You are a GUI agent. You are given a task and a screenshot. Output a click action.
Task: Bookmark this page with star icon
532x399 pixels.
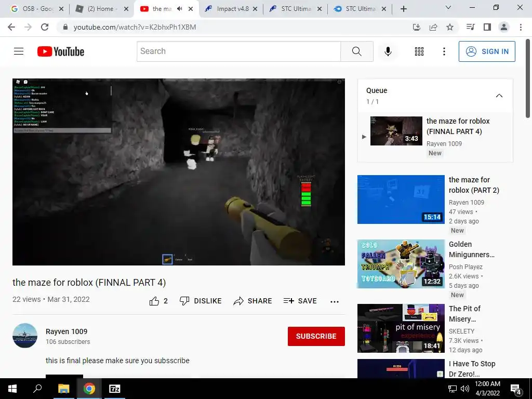click(450, 27)
